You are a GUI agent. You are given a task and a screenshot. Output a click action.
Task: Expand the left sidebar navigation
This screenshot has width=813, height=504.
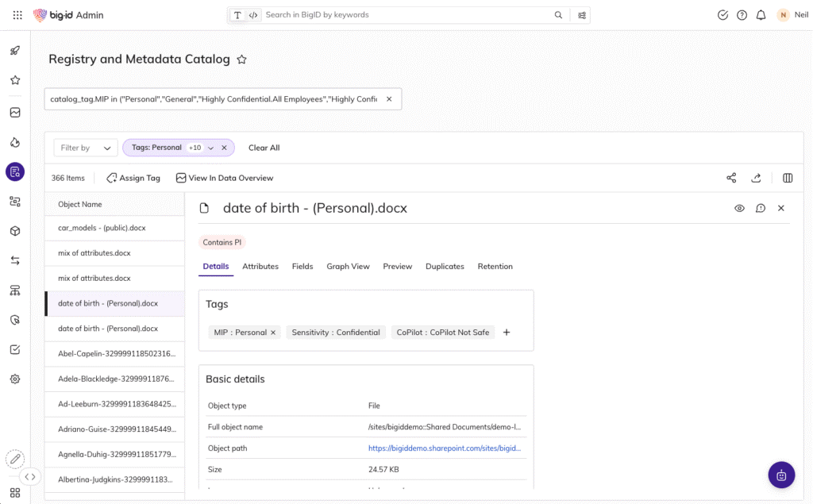pyautogui.click(x=30, y=477)
